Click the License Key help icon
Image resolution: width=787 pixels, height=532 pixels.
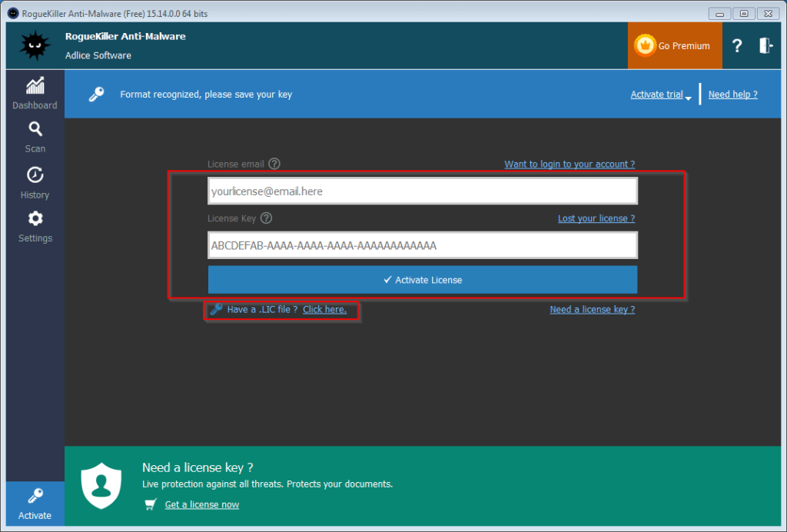[266, 218]
